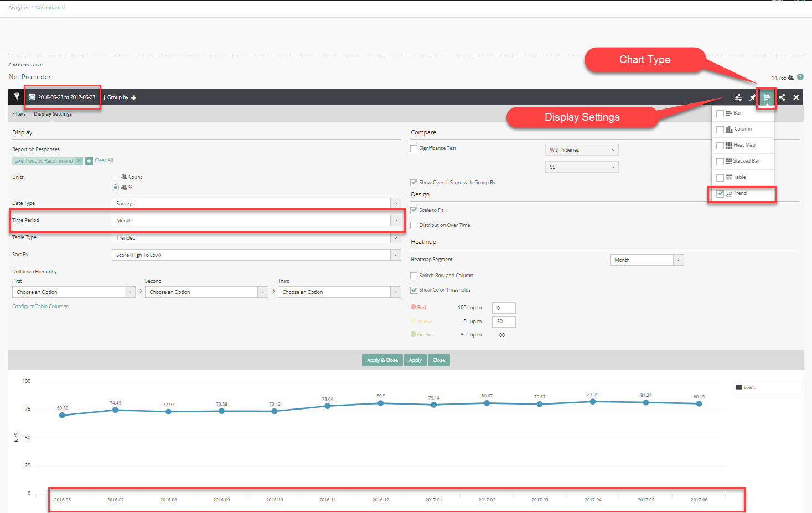This screenshot has width=812, height=513.
Task: Switch to the Filters tab
Action: pos(19,114)
